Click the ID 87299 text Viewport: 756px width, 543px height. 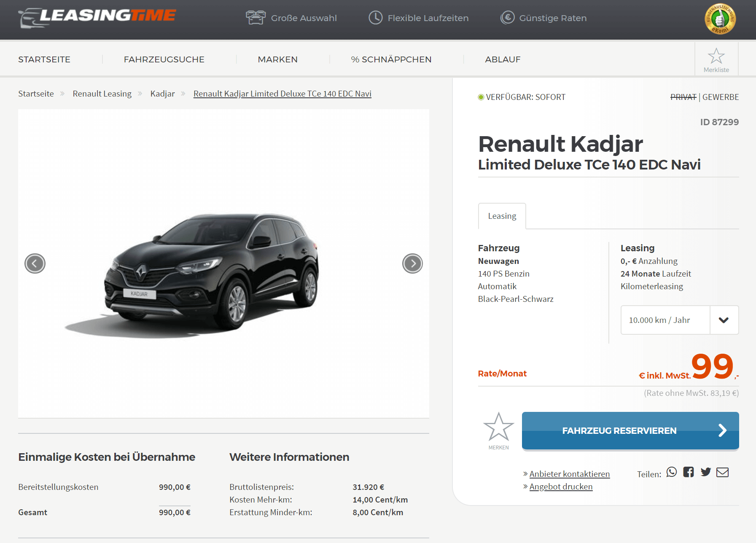pyautogui.click(x=719, y=122)
